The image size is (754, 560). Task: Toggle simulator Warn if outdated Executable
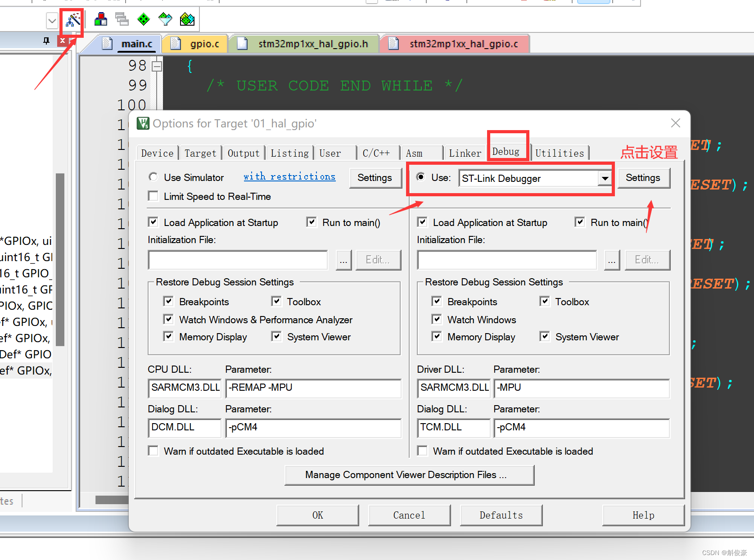(154, 451)
